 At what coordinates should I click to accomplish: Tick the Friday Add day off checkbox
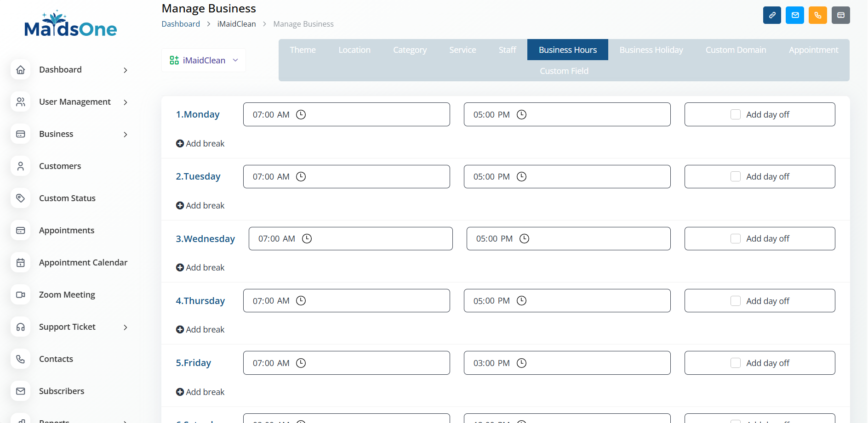click(x=736, y=363)
